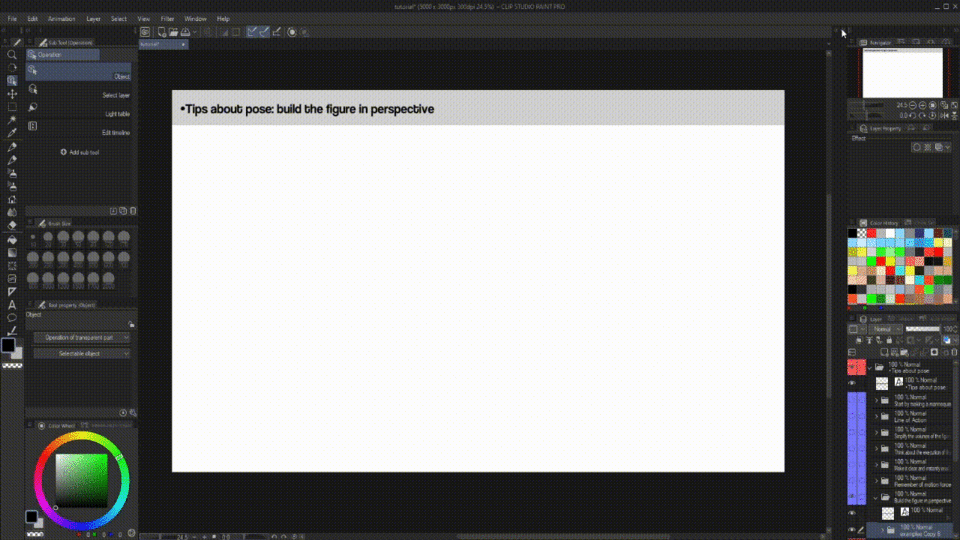Open the Selectable object dropdown

pos(82,353)
